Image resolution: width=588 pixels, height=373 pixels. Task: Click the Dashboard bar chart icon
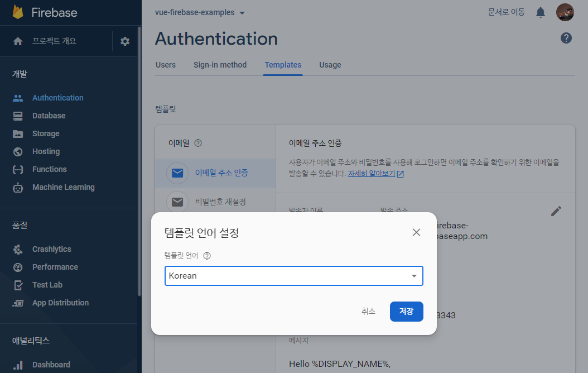[x=18, y=365]
